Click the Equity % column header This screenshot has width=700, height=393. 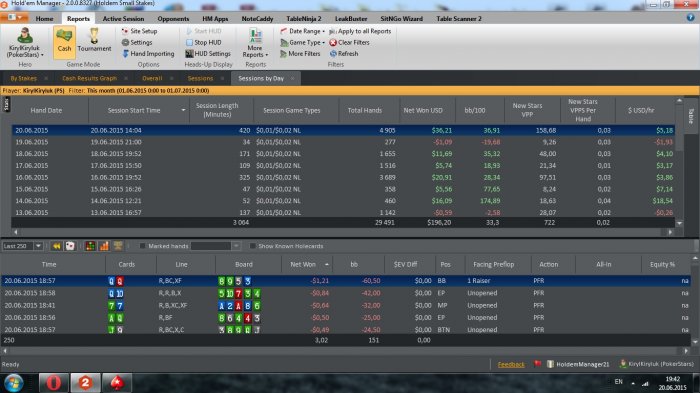(x=662, y=265)
